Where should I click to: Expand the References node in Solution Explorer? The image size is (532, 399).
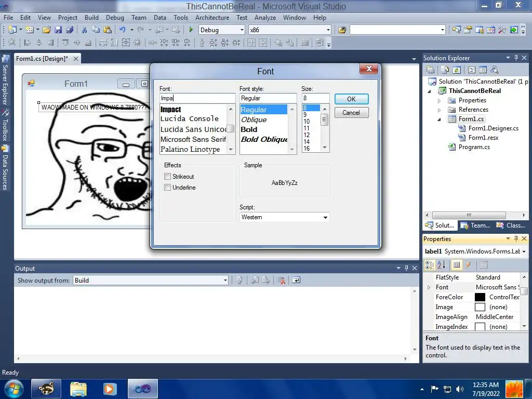point(439,110)
